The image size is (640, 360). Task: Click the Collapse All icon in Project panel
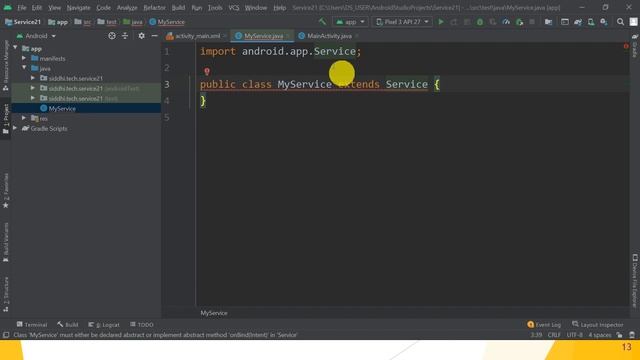(125, 36)
